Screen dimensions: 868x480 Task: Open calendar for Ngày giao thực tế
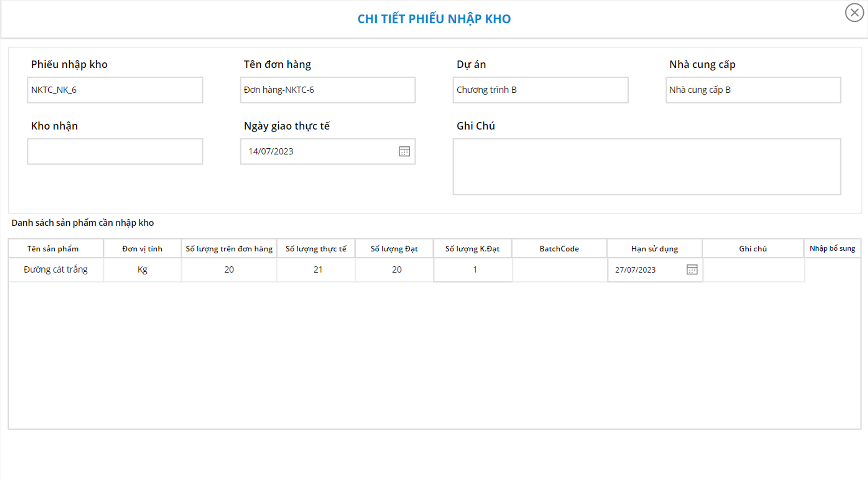click(404, 151)
